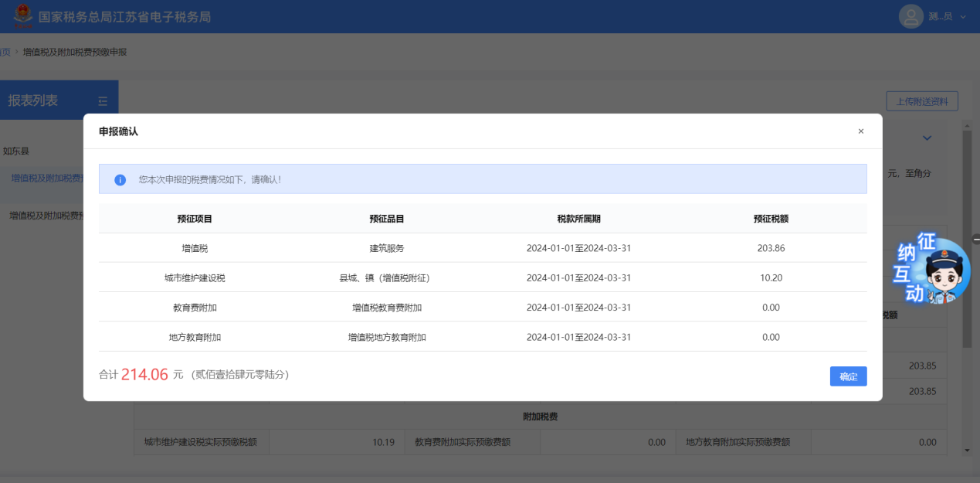Image resolution: width=980 pixels, height=483 pixels.
Task: Click the 增值税及附加税费预缴申报 breadcrumb
Action: 75,52
